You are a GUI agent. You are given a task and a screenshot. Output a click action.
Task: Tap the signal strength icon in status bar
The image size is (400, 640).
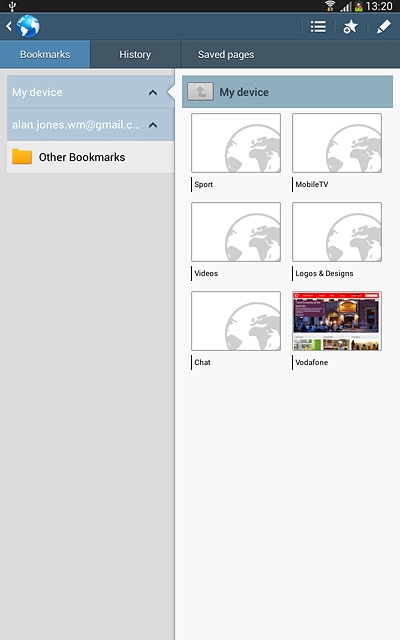coord(346,6)
